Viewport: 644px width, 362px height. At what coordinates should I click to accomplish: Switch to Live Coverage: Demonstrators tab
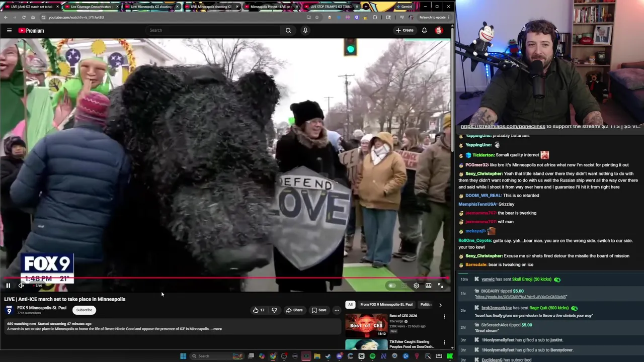[91, 7]
